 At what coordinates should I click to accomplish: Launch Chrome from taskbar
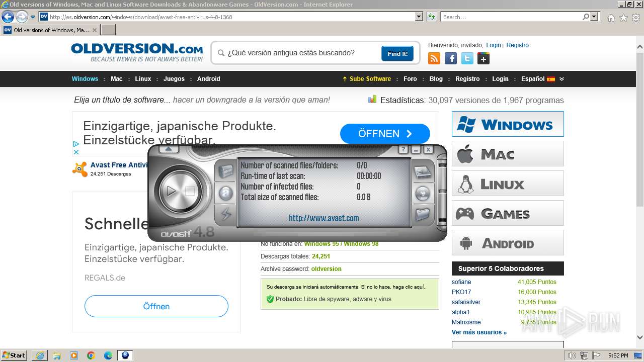pos(91,355)
